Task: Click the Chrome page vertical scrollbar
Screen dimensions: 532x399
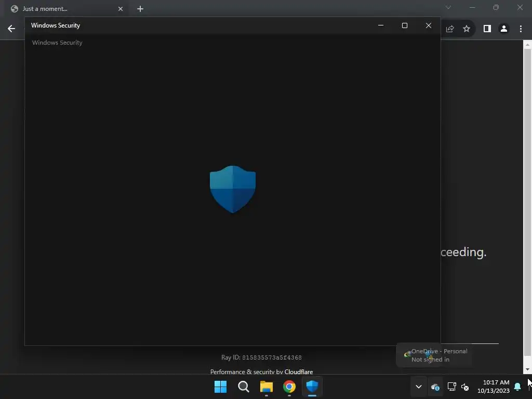Action: 527,203
